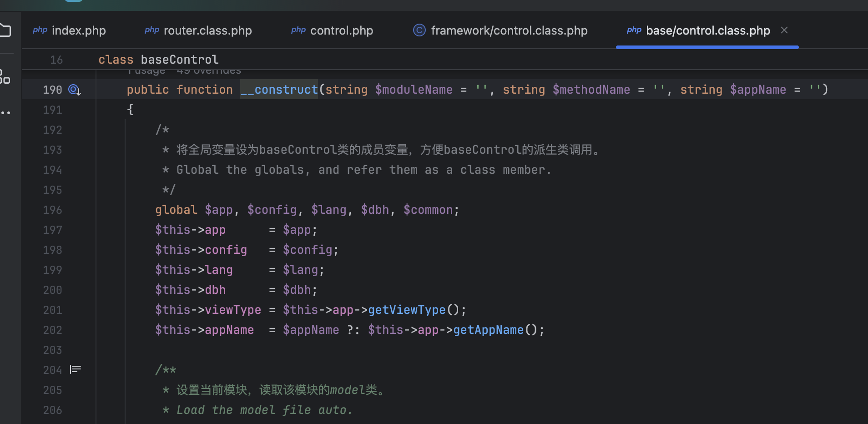Close the base/control.class.php tab
This screenshot has height=424, width=868.
click(784, 30)
